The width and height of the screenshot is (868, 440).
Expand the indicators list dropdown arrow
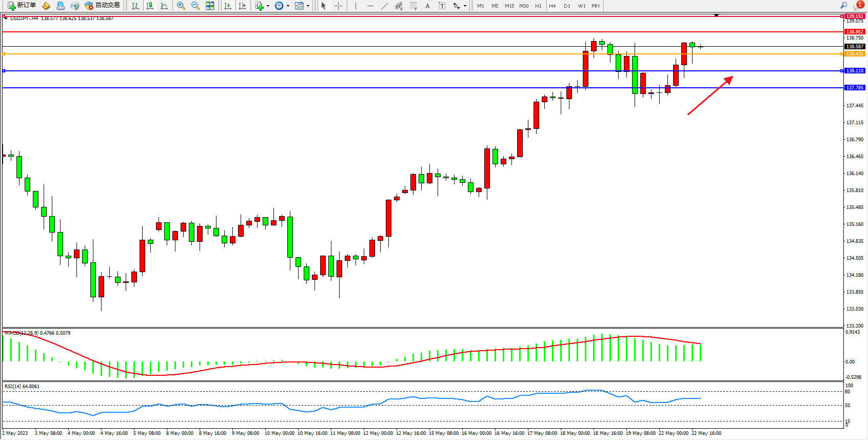point(268,6)
